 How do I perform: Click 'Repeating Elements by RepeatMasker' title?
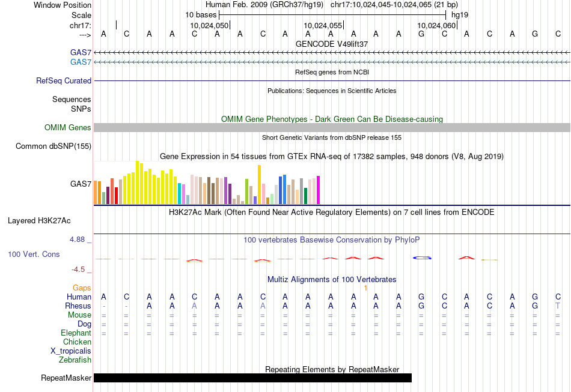point(332,369)
